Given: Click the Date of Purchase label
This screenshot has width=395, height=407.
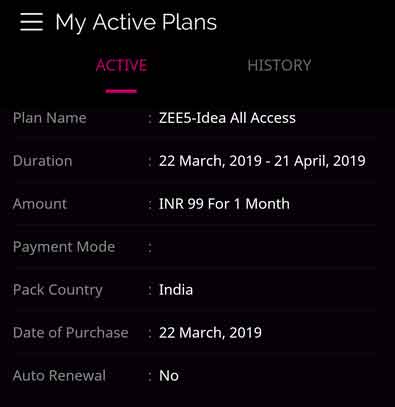Looking at the screenshot, I should pos(70,333).
